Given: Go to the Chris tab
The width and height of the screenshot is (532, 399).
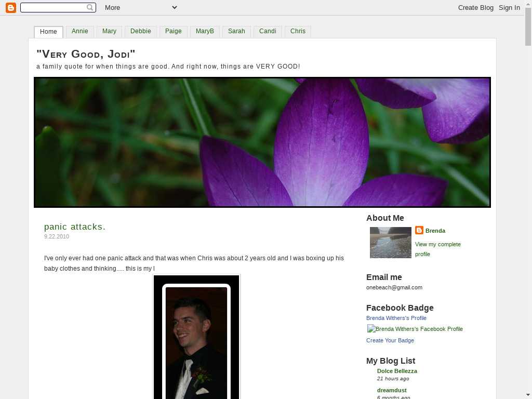Looking at the screenshot, I should click(x=298, y=31).
